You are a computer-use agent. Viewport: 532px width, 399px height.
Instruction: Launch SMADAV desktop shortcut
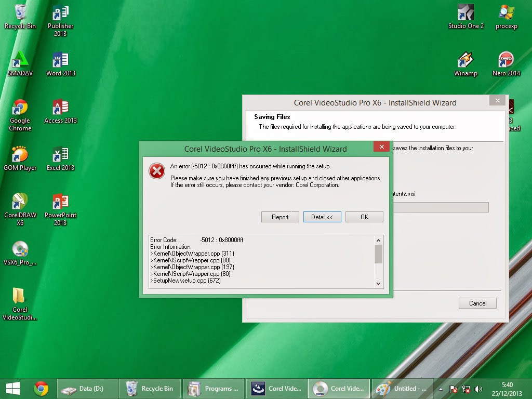click(x=20, y=64)
